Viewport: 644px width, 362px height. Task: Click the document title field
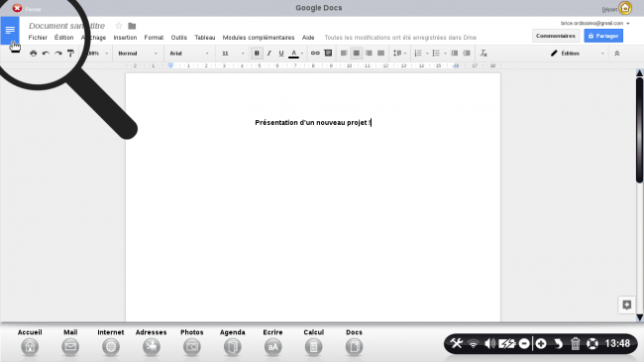(66, 26)
